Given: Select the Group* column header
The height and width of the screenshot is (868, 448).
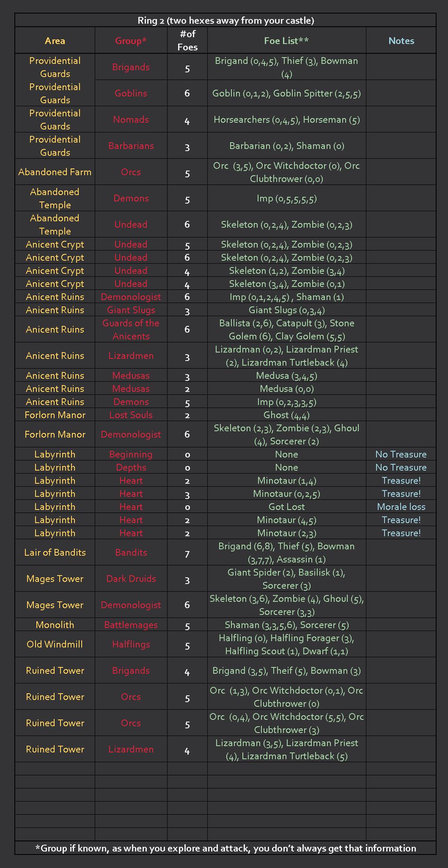Looking at the screenshot, I should (x=131, y=41).
